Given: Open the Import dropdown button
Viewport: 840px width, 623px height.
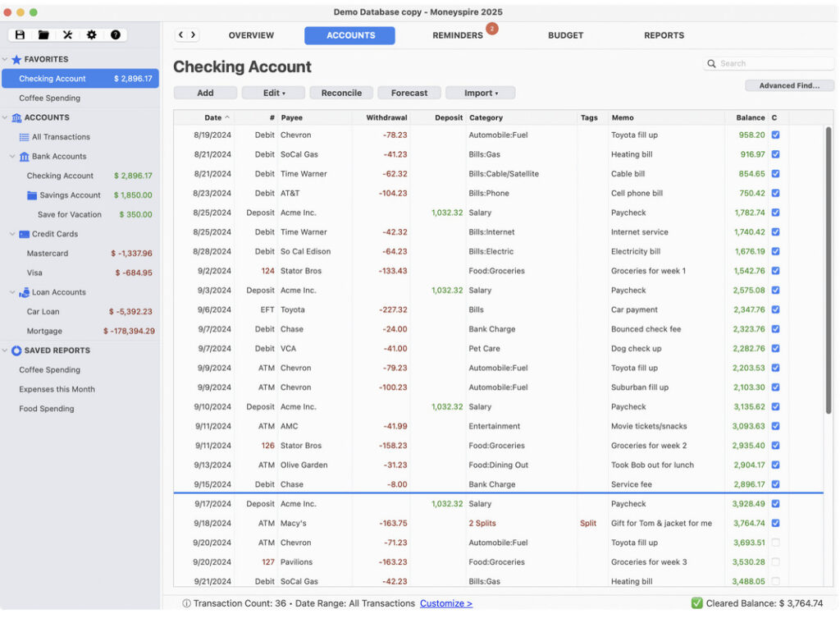Looking at the screenshot, I should click(481, 93).
